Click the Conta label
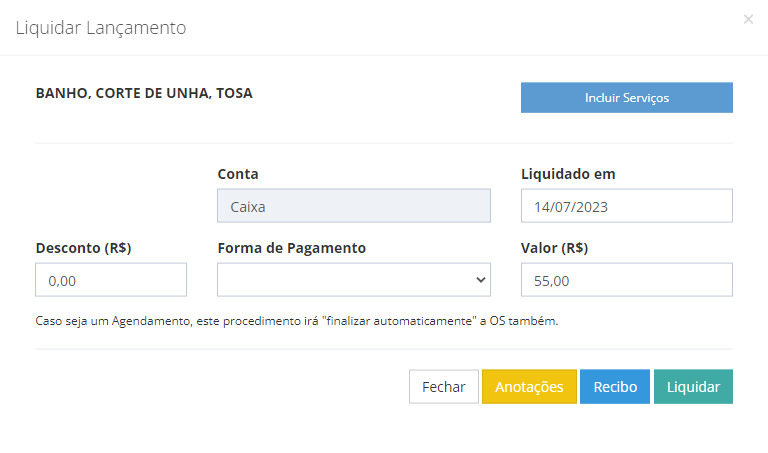The width and height of the screenshot is (768, 453). [238, 174]
